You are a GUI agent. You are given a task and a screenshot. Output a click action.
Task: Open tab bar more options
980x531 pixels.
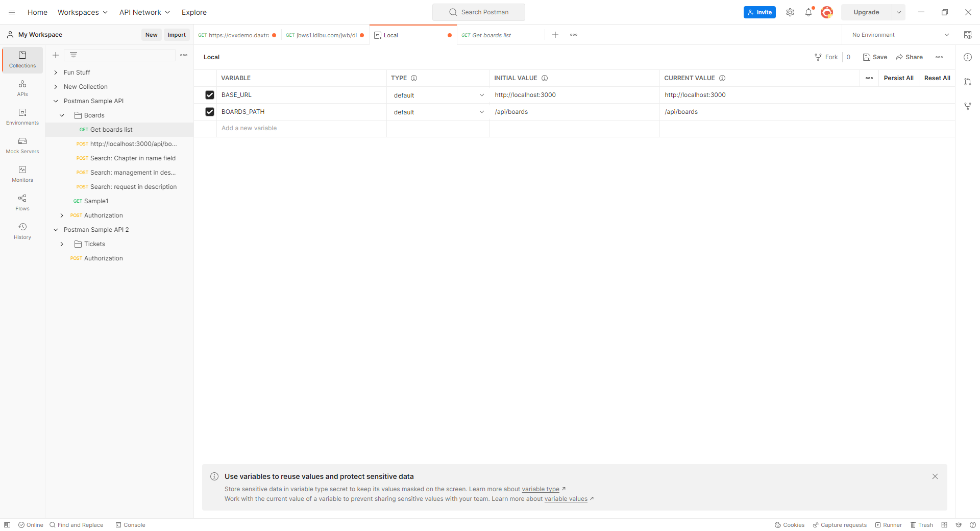(x=574, y=35)
